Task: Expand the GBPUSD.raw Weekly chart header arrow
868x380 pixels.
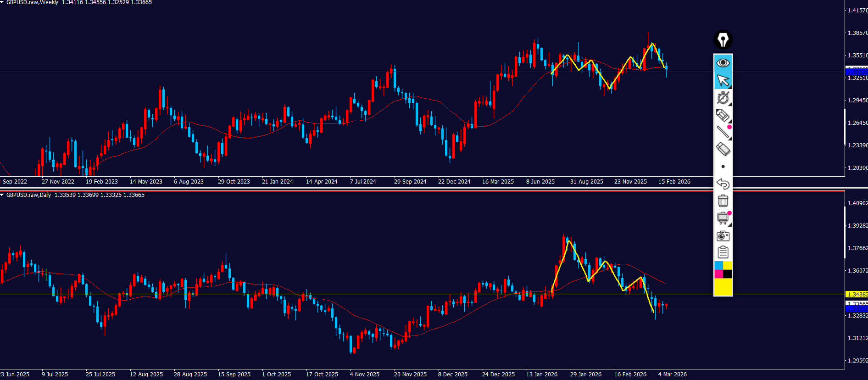Action: point(2,2)
